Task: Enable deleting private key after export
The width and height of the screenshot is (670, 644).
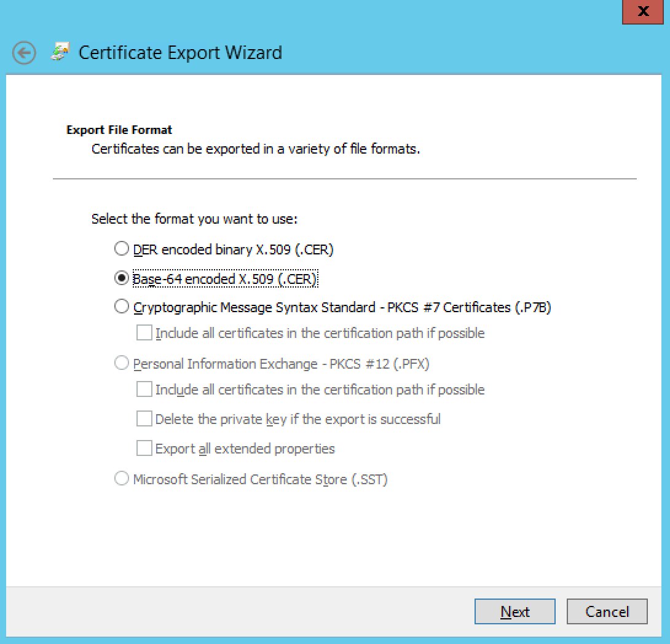Action: point(144,418)
